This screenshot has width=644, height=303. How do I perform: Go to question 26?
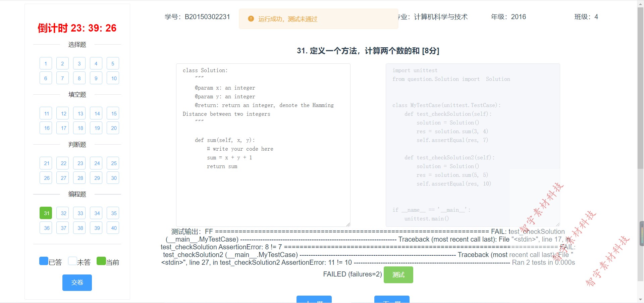(x=46, y=178)
